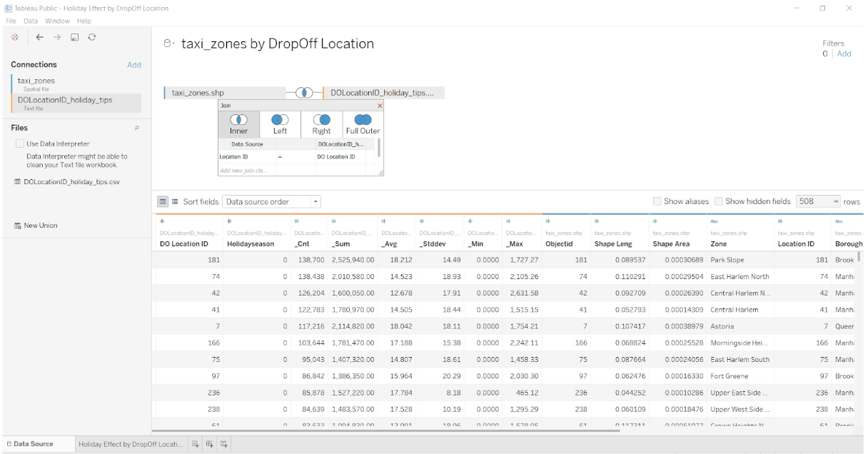Change data type icon of _Sum column
The width and height of the screenshot is (868, 454).
coord(334,221)
